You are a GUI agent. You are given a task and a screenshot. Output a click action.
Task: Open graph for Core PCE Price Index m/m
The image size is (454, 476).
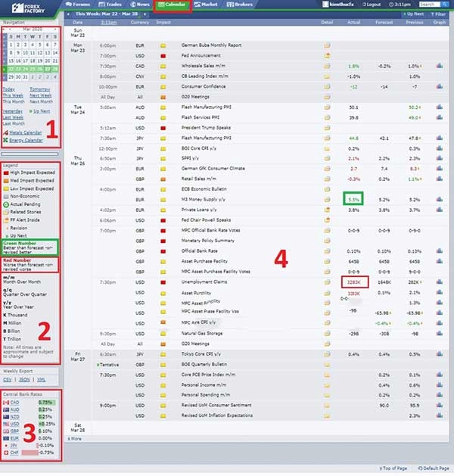point(440,375)
